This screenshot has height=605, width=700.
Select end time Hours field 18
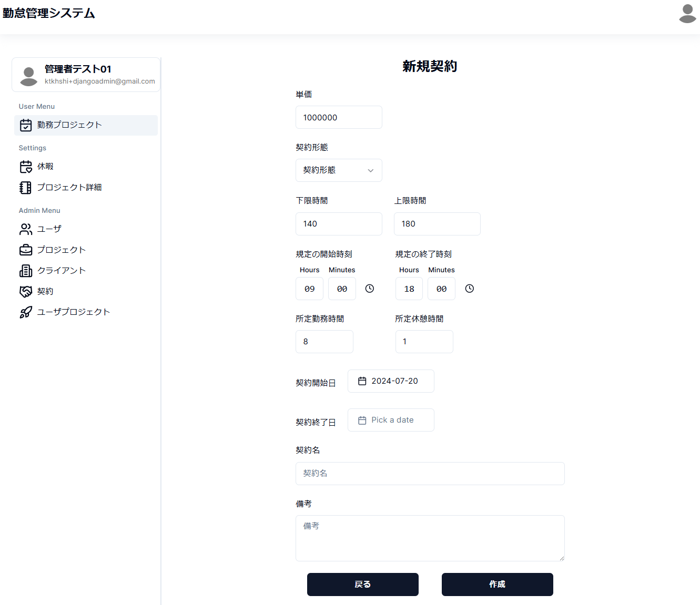pyautogui.click(x=409, y=289)
